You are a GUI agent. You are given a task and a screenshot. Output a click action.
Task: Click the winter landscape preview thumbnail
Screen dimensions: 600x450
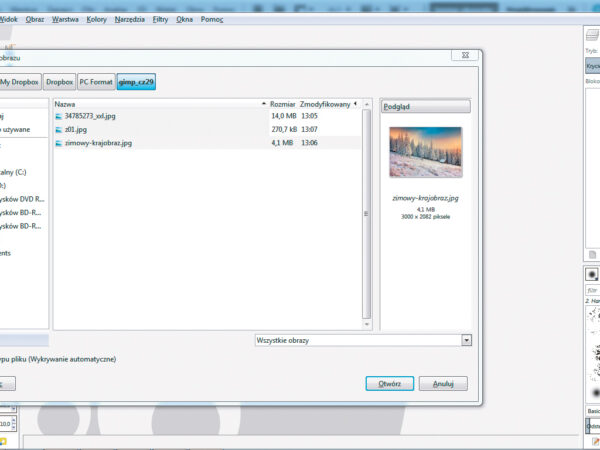tap(425, 152)
